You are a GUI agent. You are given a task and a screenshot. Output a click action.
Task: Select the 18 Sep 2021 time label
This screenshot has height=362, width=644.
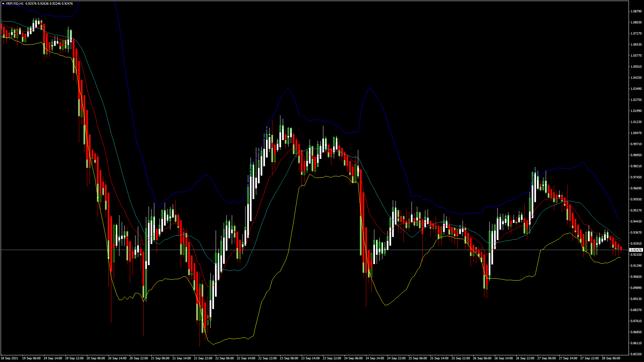(9, 358)
